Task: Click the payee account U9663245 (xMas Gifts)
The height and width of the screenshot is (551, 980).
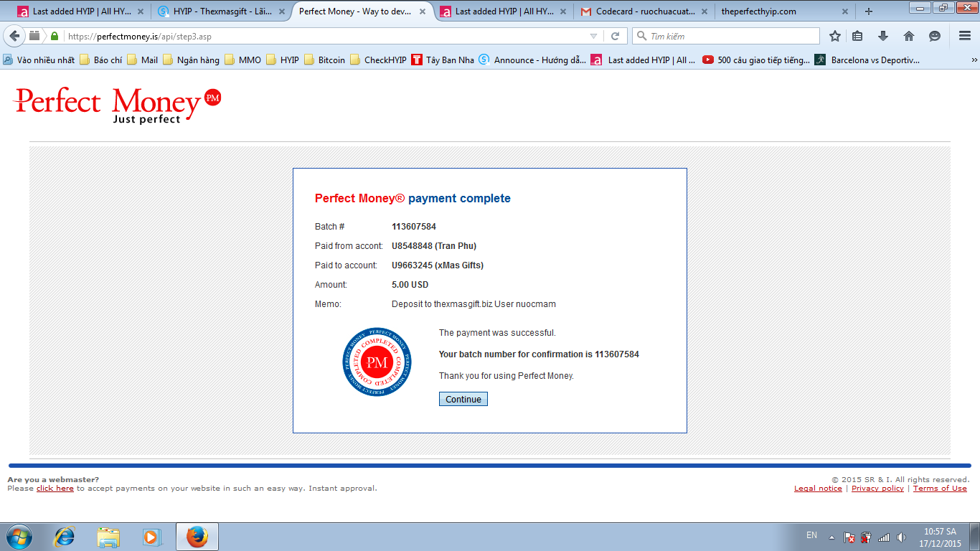Action: coord(438,265)
